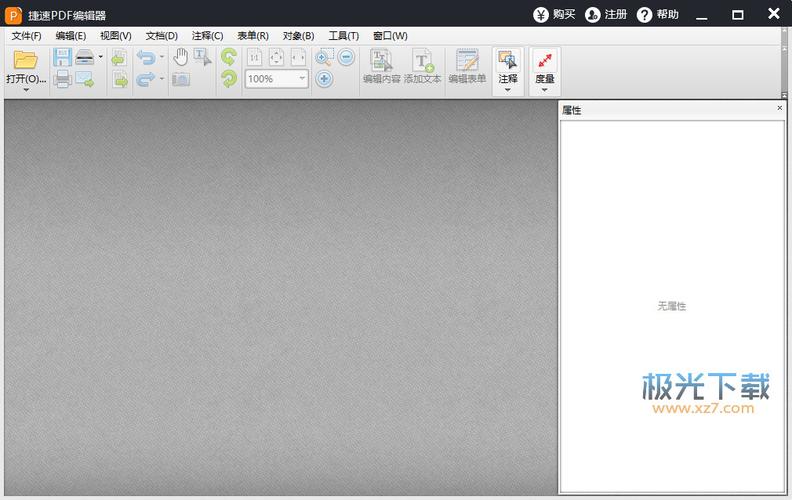Screen dimensions: 792x500
Task: Select the text selection tool
Action: pyautogui.click(x=202, y=57)
